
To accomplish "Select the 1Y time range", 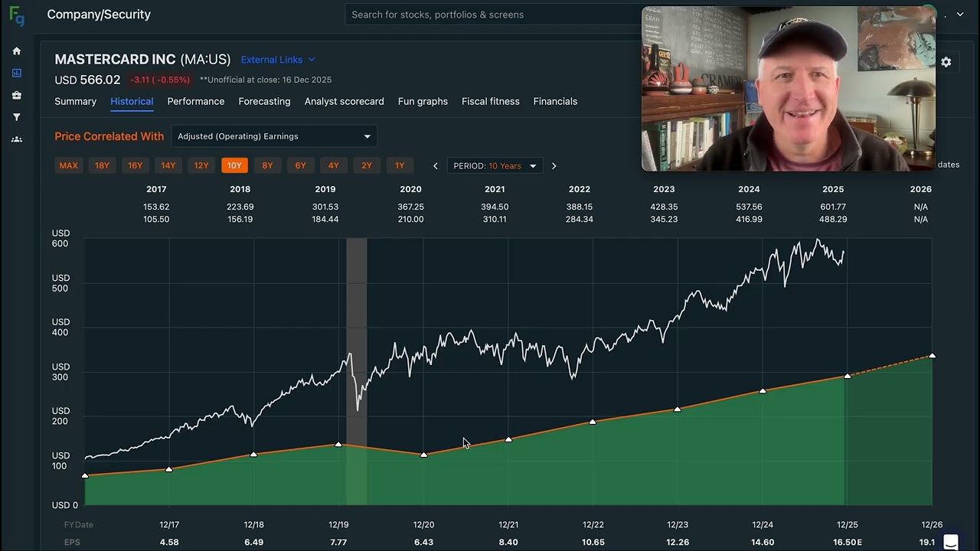I will pyautogui.click(x=400, y=166).
